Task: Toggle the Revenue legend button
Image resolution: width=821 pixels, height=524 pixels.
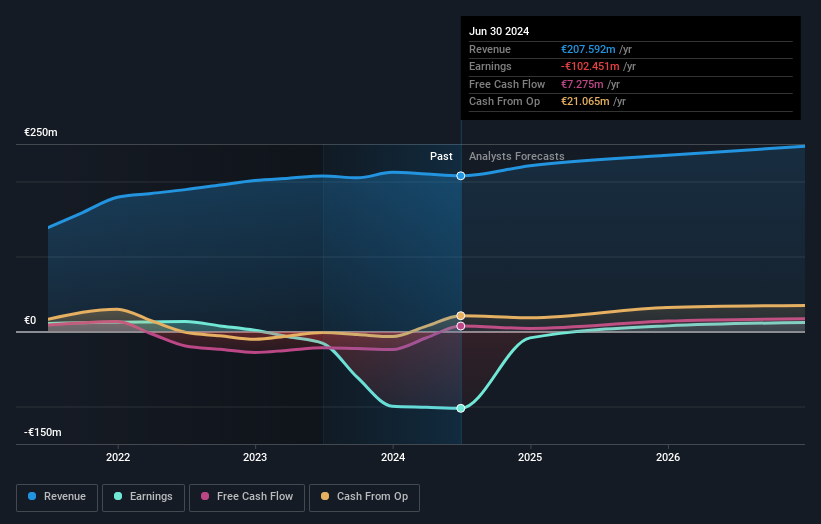Action: (57, 497)
